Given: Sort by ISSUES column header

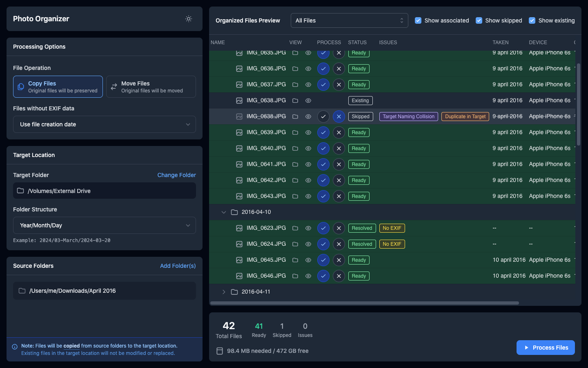Looking at the screenshot, I should 388,43.
